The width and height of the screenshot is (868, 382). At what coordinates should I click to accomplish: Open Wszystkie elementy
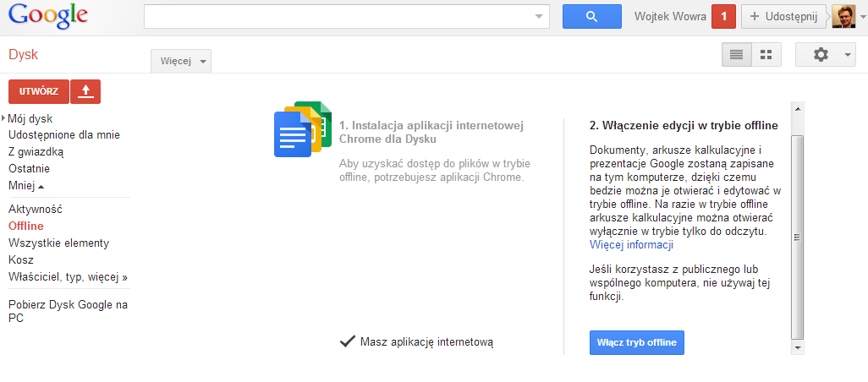58,243
